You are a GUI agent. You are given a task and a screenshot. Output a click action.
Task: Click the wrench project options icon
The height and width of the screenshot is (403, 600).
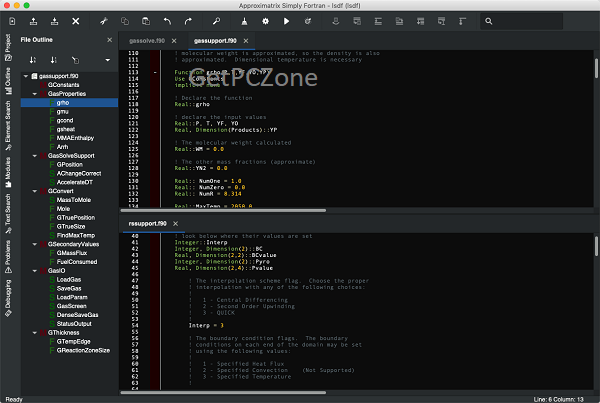pos(104,20)
